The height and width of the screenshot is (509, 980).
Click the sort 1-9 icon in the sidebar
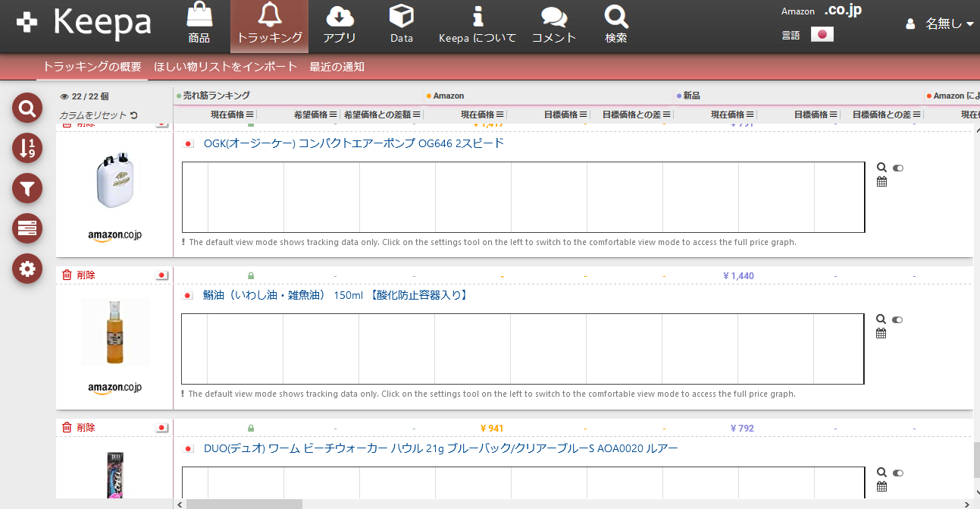(x=27, y=148)
